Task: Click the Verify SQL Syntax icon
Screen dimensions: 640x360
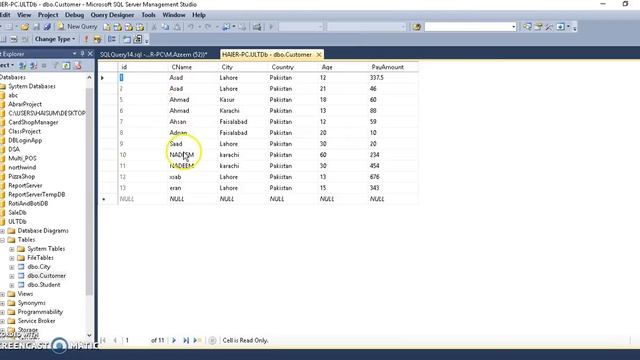Action: (97, 39)
